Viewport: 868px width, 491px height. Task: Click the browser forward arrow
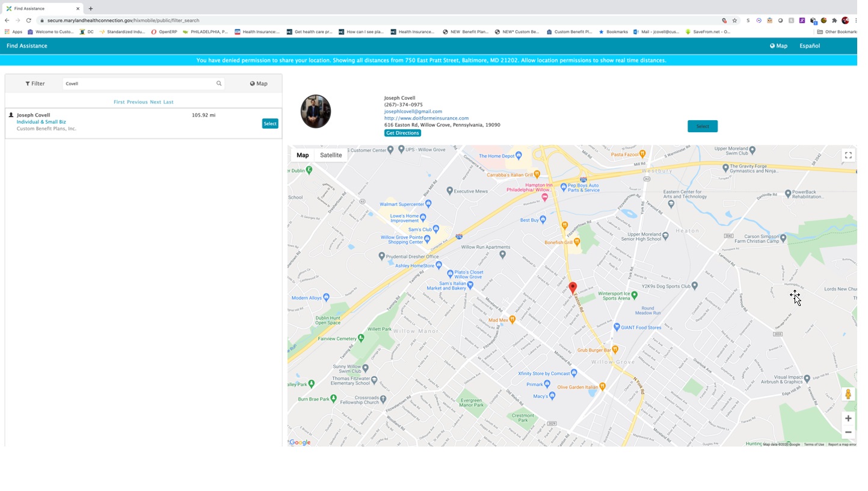coord(17,20)
